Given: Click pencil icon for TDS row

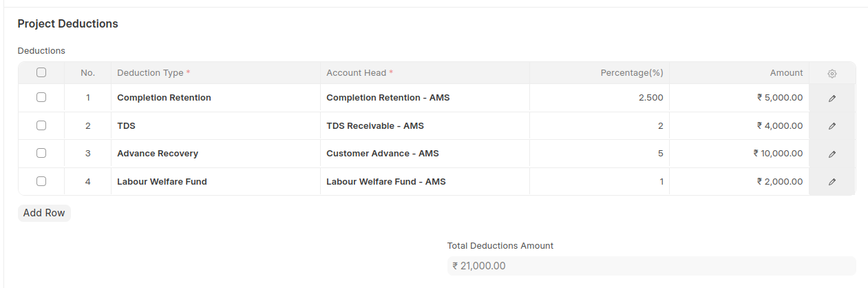Looking at the screenshot, I should click(832, 126).
